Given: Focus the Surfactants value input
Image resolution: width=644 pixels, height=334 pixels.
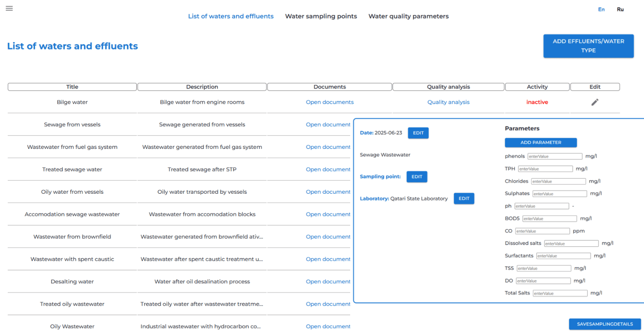Looking at the screenshot, I should click(563, 256).
